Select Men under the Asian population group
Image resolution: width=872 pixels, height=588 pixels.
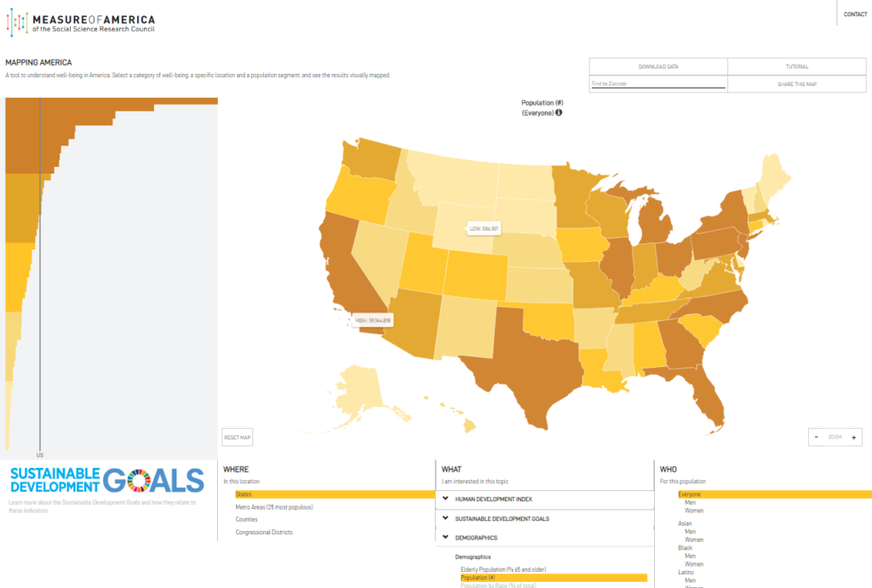[690, 531]
